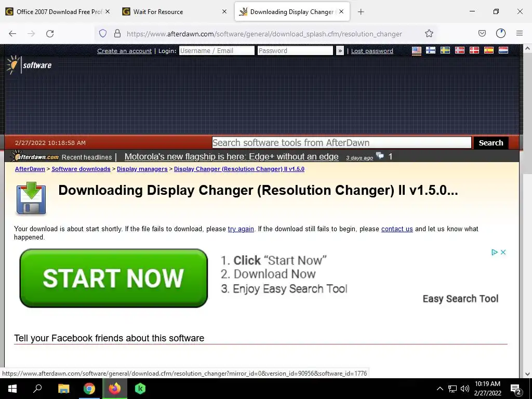Select the Spanish flag language

(488, 50)
